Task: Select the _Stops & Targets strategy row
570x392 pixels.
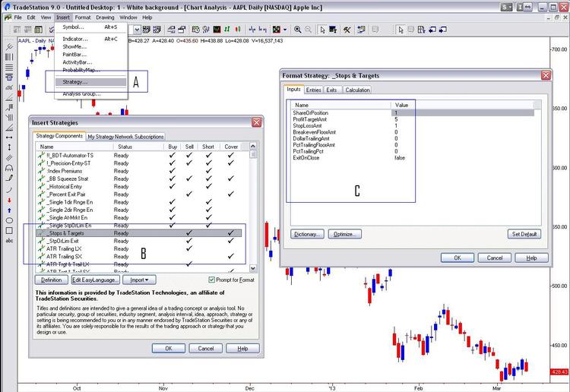Action: [x=139, y=233]
